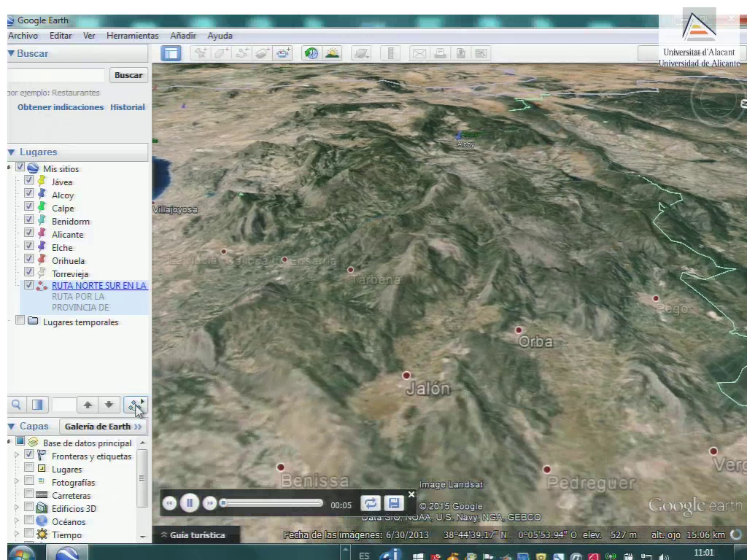Screen dimensions: 747x560
Task: Click the Add Image Overlay toolbar icon
Action: point(263,52)
